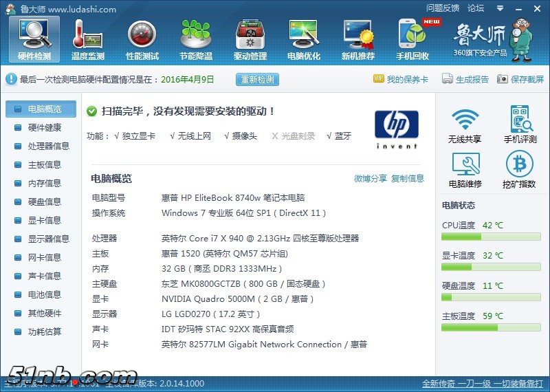Click the HP invent logo image
The image size is (550, 392).
click(397, 129)
